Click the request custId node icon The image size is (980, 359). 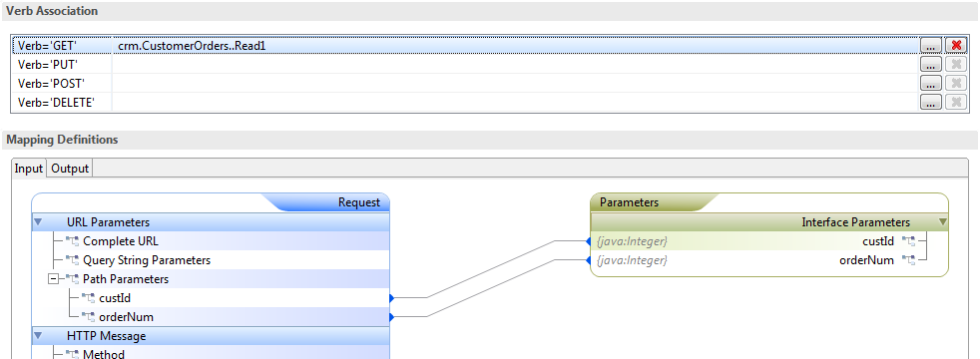click(88, 298)
